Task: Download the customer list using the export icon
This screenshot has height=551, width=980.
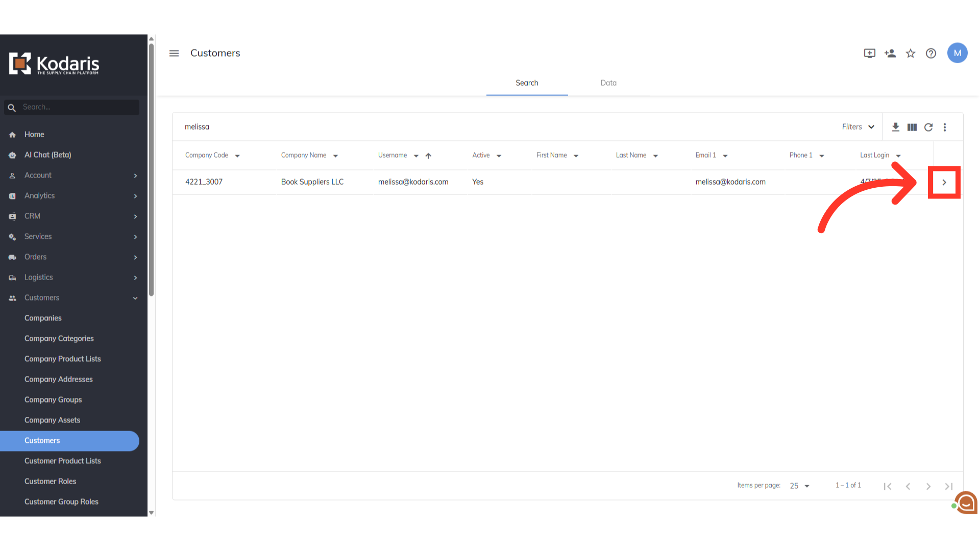Action: [896, 127]
